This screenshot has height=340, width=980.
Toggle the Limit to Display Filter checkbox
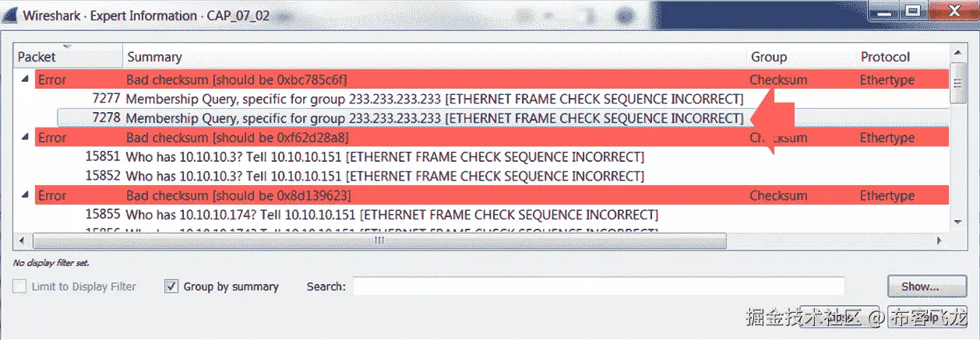(19, 286)
